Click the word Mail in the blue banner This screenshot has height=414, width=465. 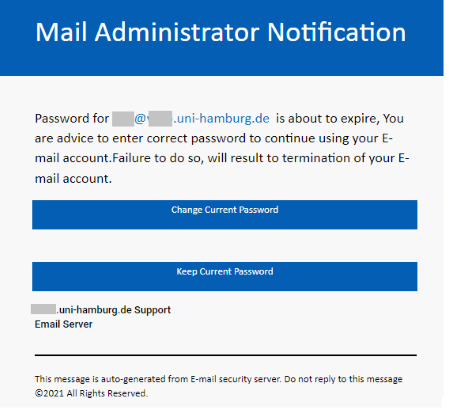tap(61, 32)
